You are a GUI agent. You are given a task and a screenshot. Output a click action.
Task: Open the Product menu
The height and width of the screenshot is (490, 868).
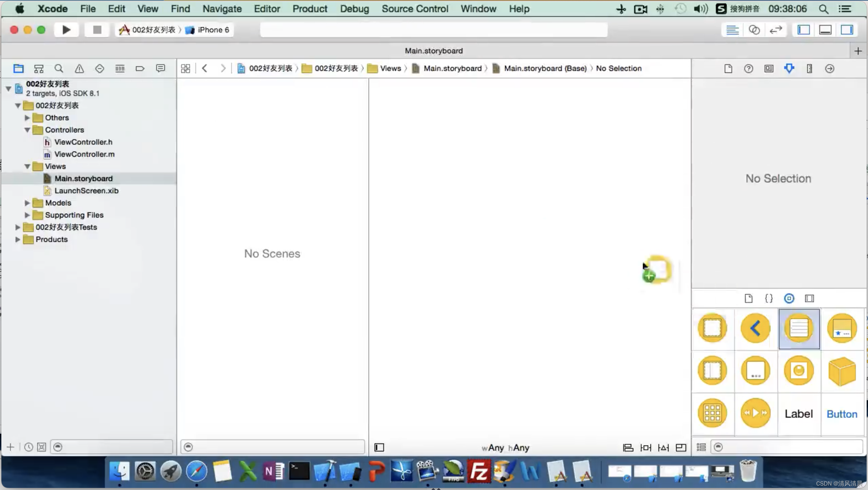tap(310, 9)
